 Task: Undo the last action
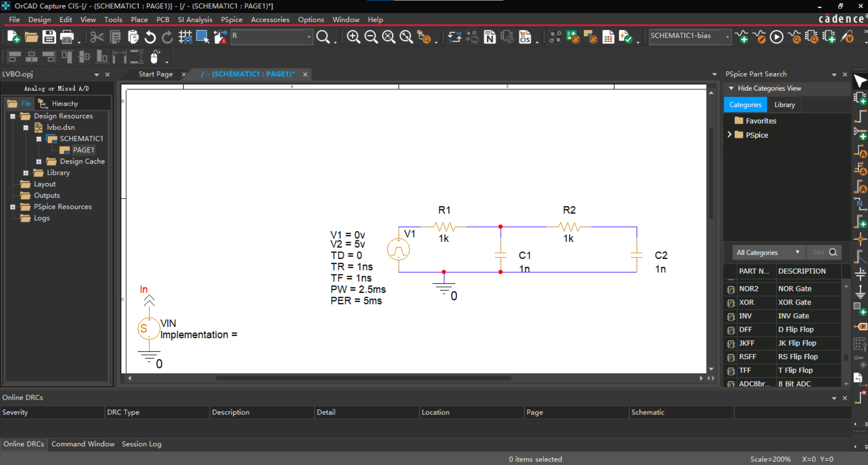[150, 37]
